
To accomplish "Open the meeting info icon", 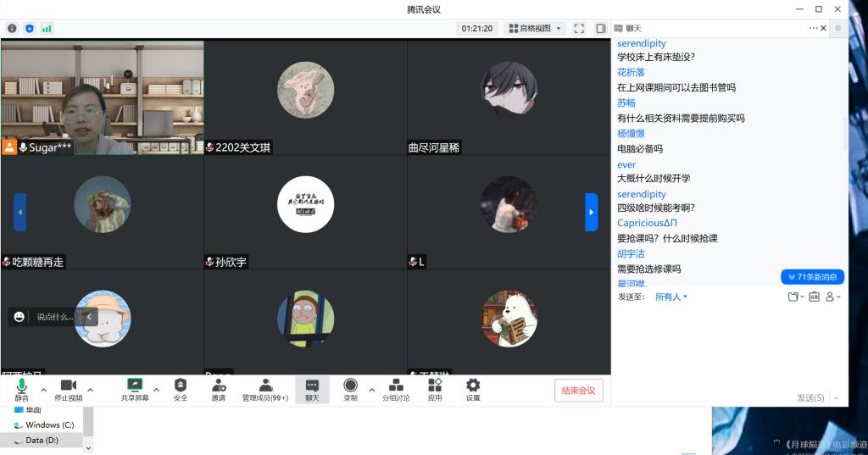I will point(12,28).
